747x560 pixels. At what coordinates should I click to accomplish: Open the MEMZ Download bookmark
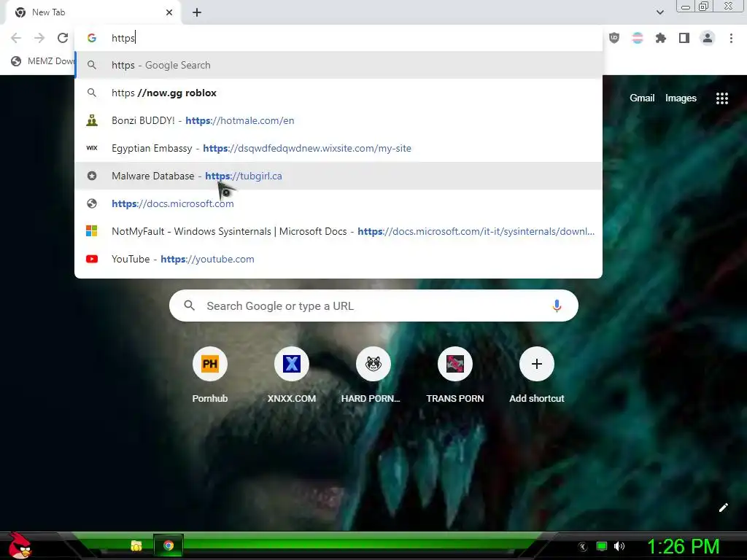point(42,61)
